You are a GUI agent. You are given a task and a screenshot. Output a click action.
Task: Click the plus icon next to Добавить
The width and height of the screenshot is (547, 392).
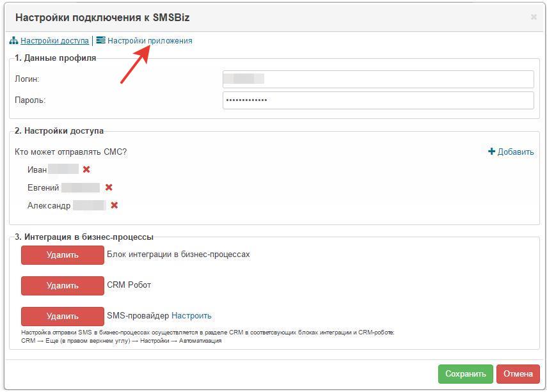pyautogui.click(x=491, y=152)
